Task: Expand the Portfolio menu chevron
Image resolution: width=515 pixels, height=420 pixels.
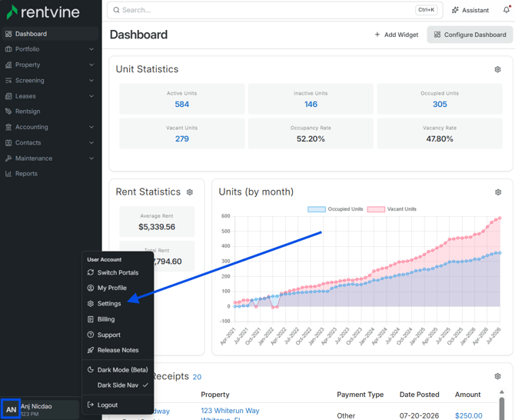Action: 91,49
